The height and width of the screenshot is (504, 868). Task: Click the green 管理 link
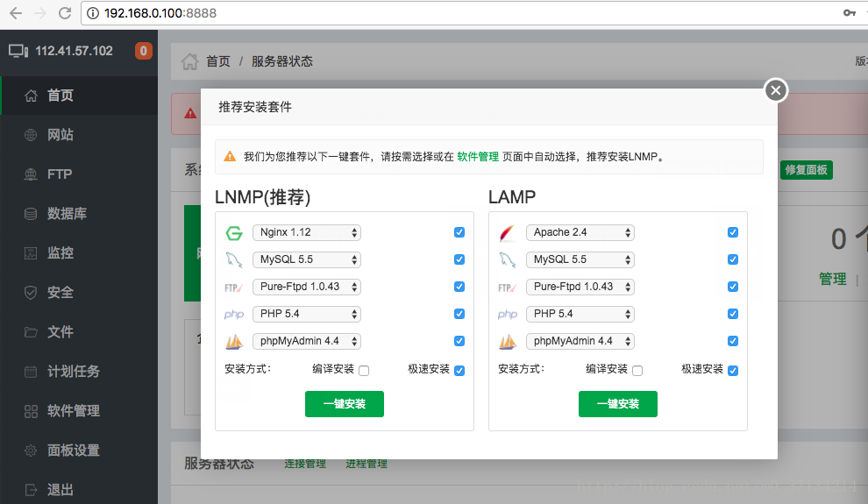click(x=833, y=279)
